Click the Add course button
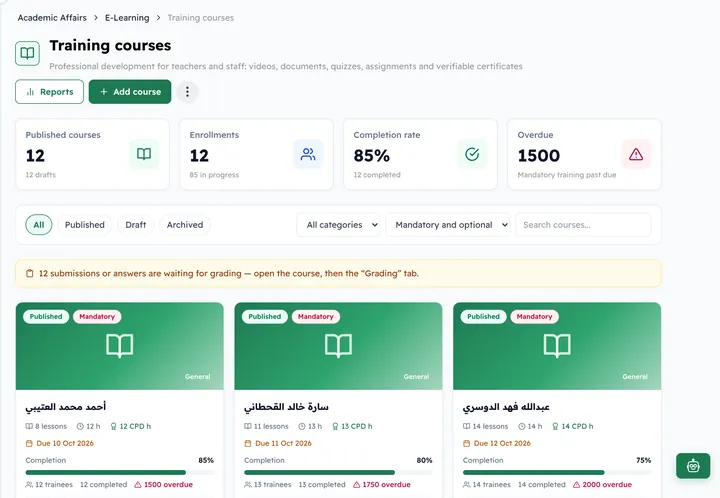 click(130, 92)
